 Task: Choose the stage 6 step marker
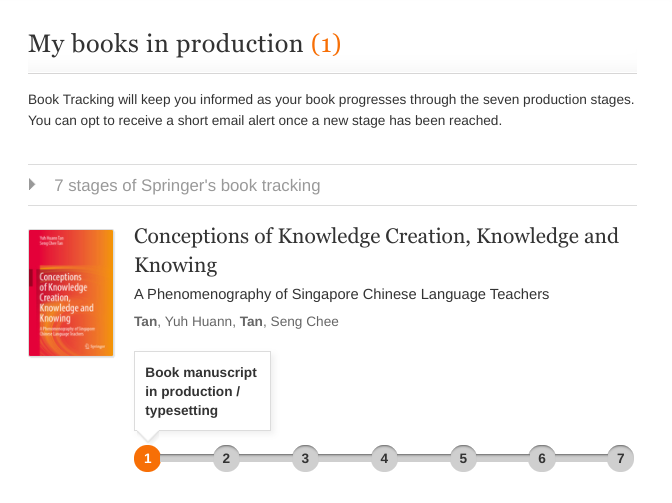point(542,459)
